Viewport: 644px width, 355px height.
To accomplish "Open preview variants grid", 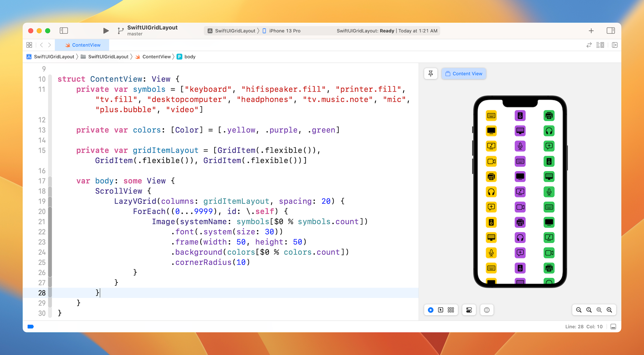I will click(451, 310).
